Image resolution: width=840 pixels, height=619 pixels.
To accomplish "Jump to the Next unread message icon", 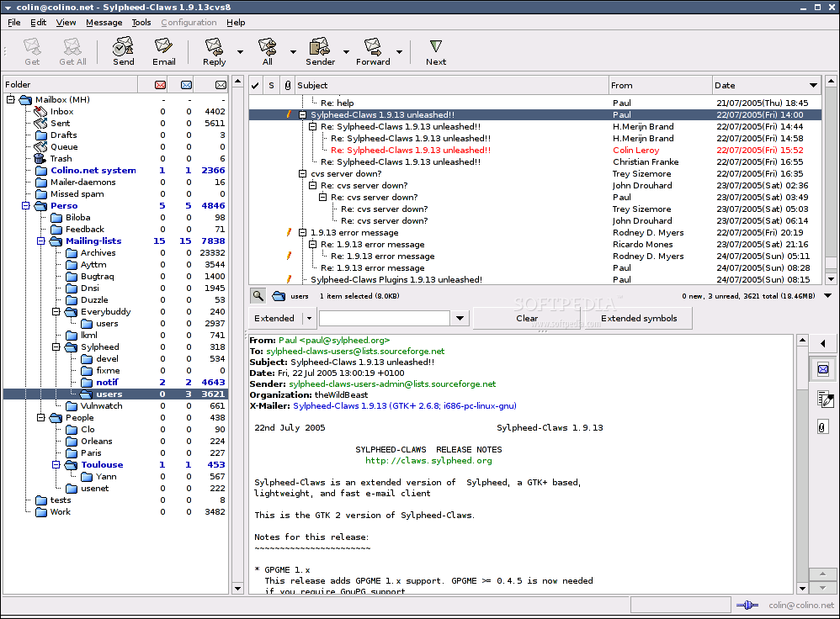I will 435,50.
